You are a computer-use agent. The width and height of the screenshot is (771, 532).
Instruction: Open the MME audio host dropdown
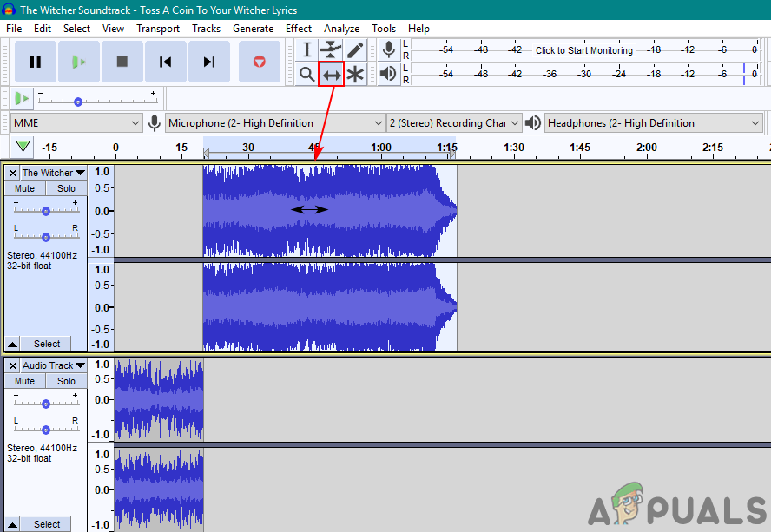pyautogui.click(x=76, y=122)
